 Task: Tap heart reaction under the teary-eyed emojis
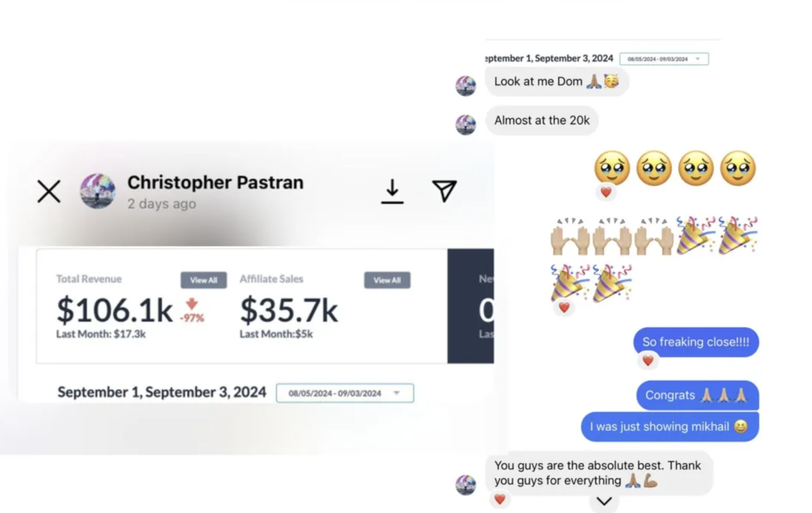(606, 192)
